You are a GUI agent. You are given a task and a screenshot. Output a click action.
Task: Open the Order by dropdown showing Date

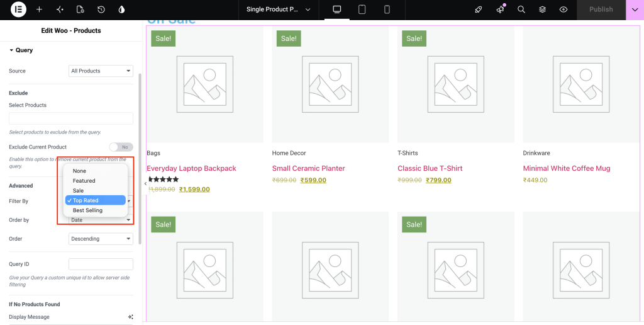point(101,220)
